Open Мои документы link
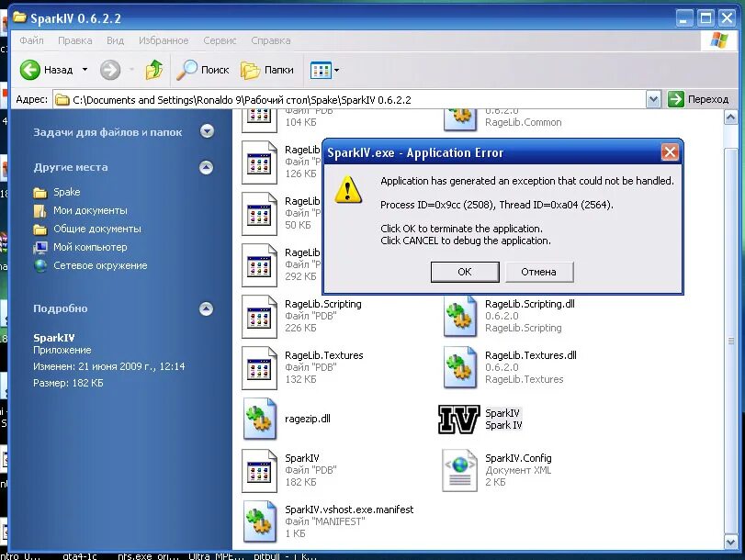 90,210
